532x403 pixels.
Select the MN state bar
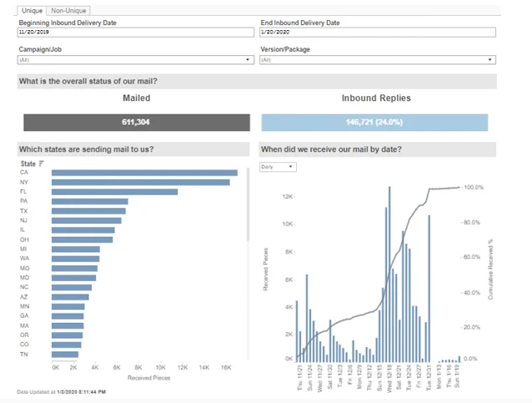68,306
